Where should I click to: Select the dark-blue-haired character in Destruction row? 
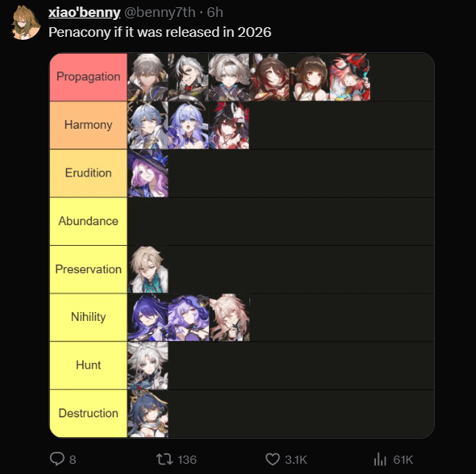[x=148, y=414]
